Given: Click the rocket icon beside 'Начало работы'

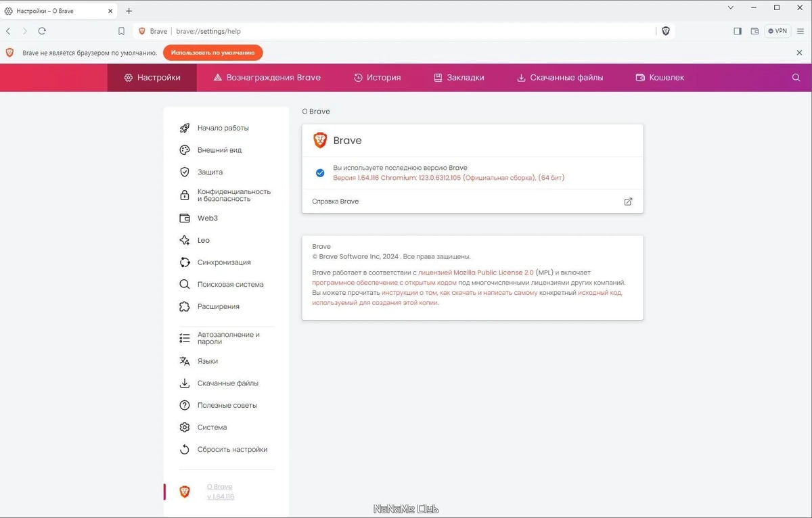Looking at the screenshot, I should pos(184,128).
